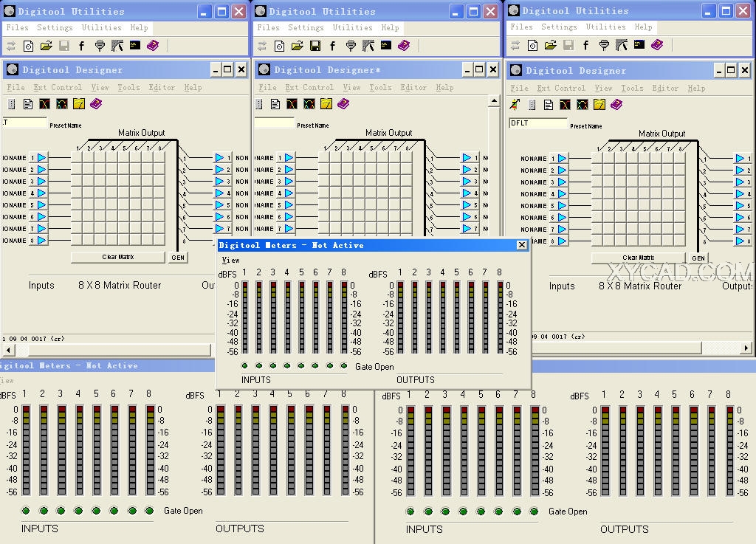Image resolution: width=756 pixels, height=544 pixels.
Task: Toggle matrix cell input 3, output 4 in left Designer
Action: pos(112,181)
